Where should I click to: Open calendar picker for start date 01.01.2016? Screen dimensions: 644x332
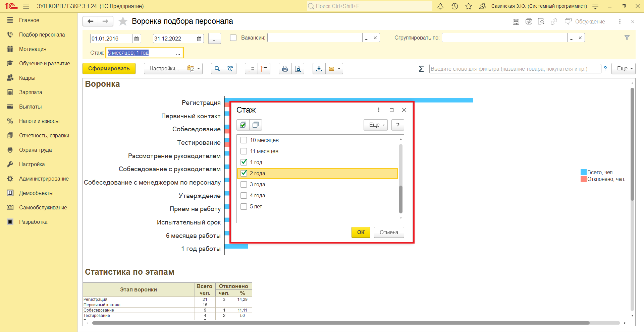137,39
